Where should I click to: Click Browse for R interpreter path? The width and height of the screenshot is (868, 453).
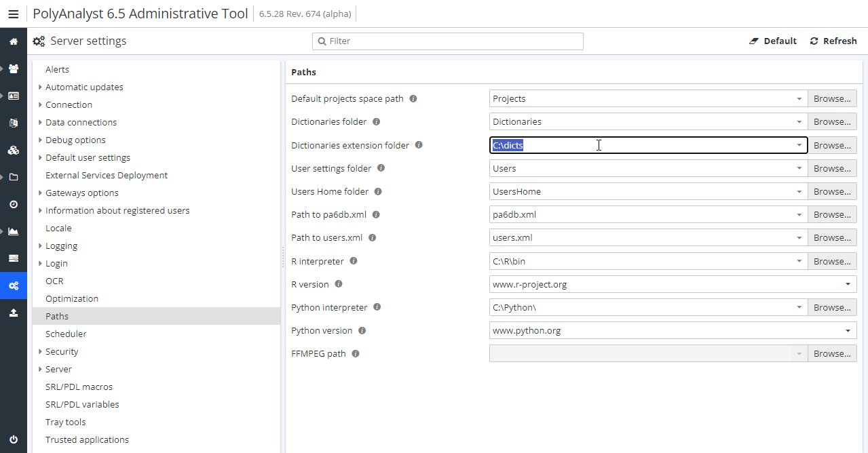pos(832,261)
